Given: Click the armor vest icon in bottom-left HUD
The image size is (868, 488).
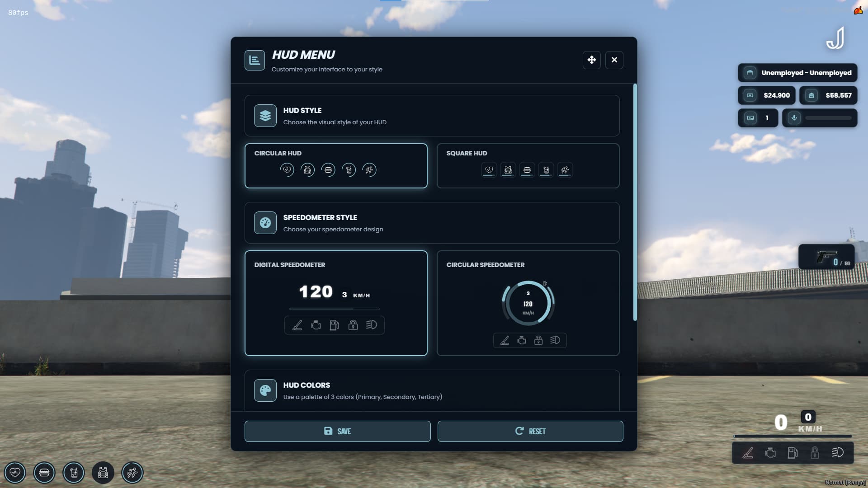Looking at the screenshot, I should tap(103, 473).
